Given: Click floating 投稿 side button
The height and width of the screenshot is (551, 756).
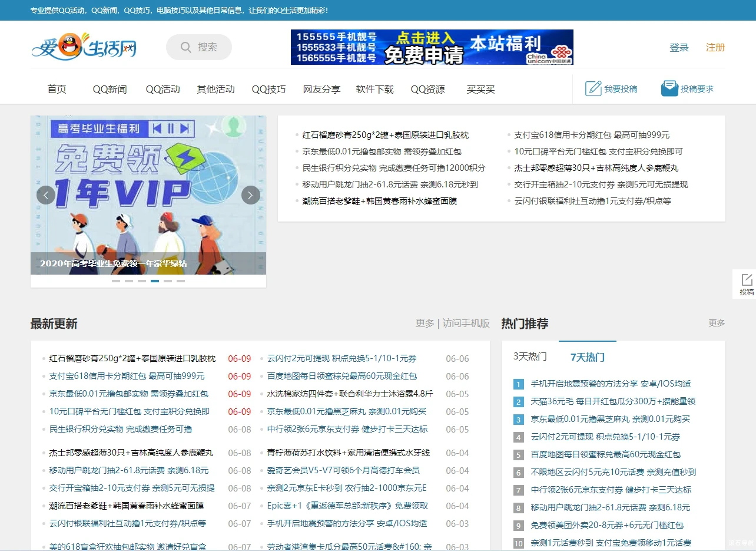Looking at the screenshot, I should [x=746, y=284].
